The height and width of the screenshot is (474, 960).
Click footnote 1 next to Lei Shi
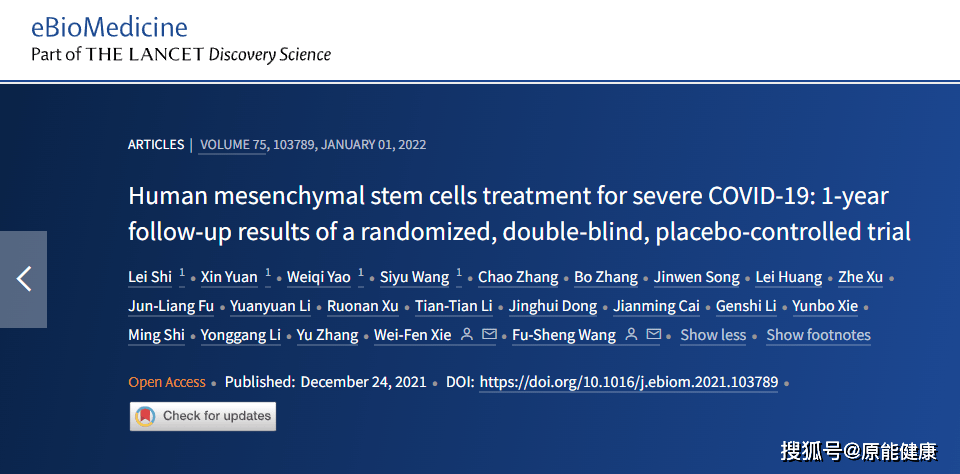182,272
